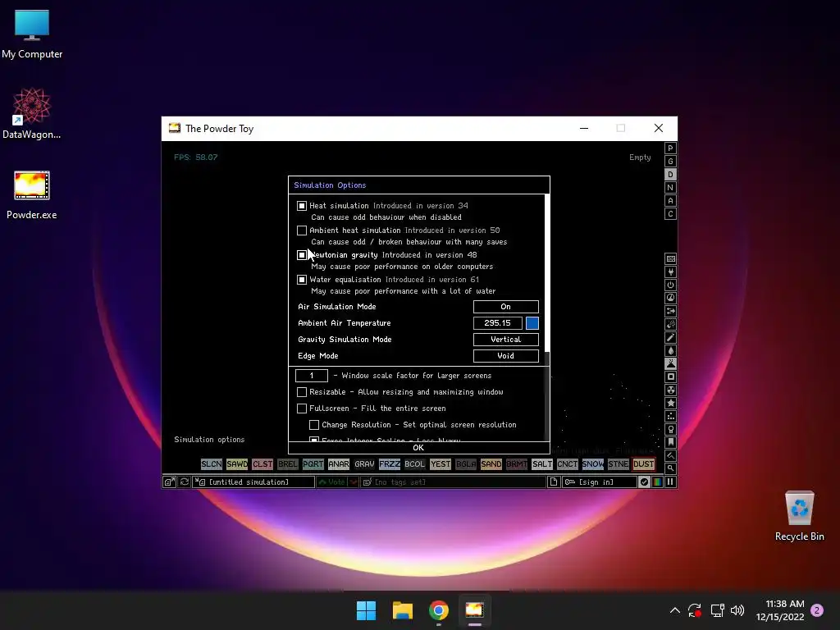Select the CLST element

pyautogui.click(x=262, y=464)
